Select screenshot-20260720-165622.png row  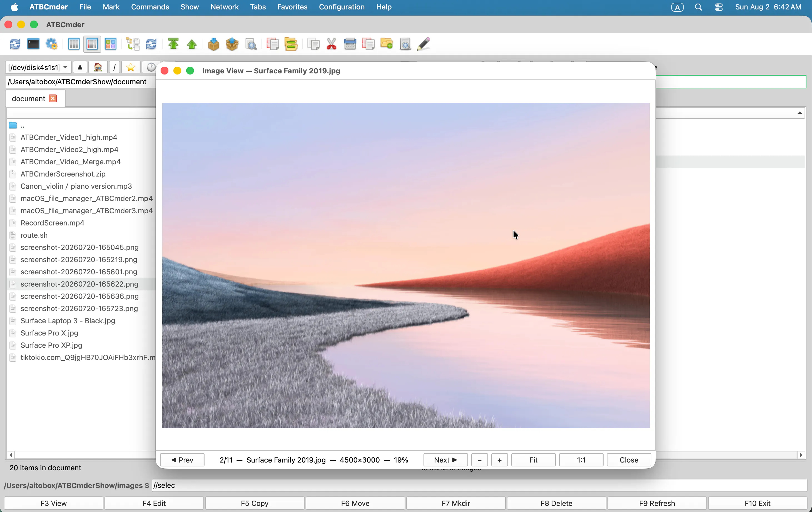pos(81,284)
